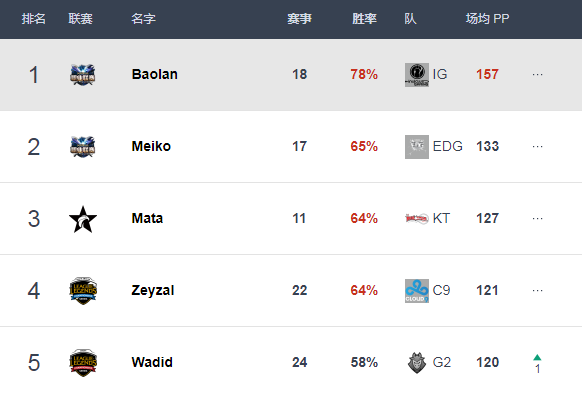Viewport: 582px width, 398px height.
Task: Open the IG team logo
Action: click(x=417, y=75)
